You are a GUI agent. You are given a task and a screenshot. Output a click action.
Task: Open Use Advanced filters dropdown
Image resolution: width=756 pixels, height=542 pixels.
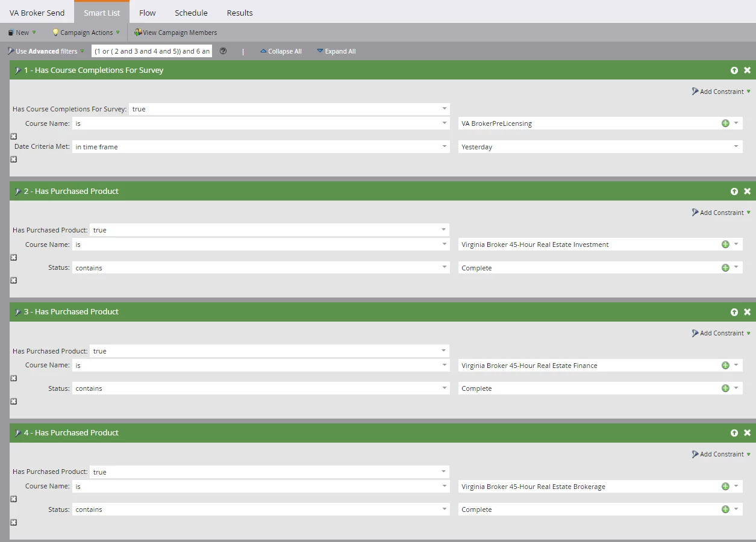click(x=46, y=51)
